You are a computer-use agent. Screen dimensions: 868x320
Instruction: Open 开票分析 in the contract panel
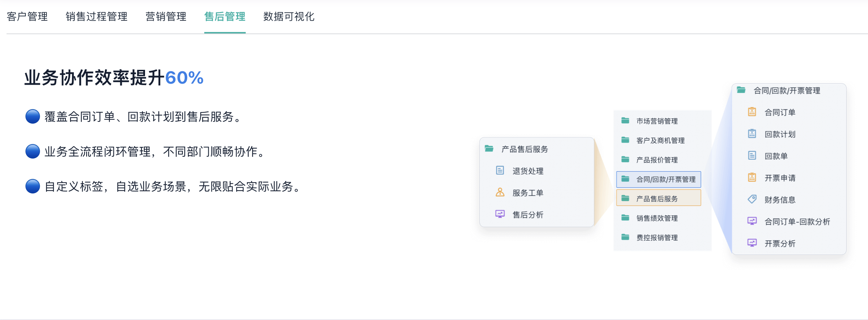tap(780, 243)
